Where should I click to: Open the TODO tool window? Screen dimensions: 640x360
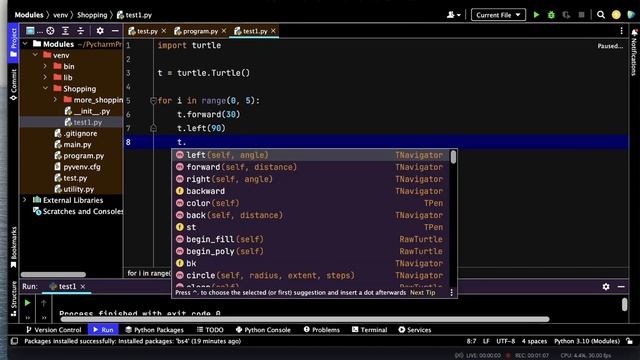[x=210, y=330]
